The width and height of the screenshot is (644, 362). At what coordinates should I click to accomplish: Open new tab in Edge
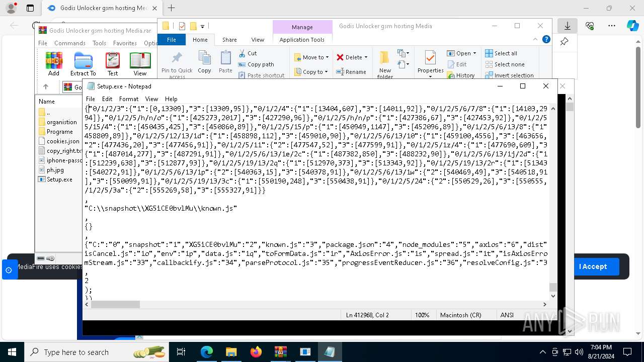[172, 8]
